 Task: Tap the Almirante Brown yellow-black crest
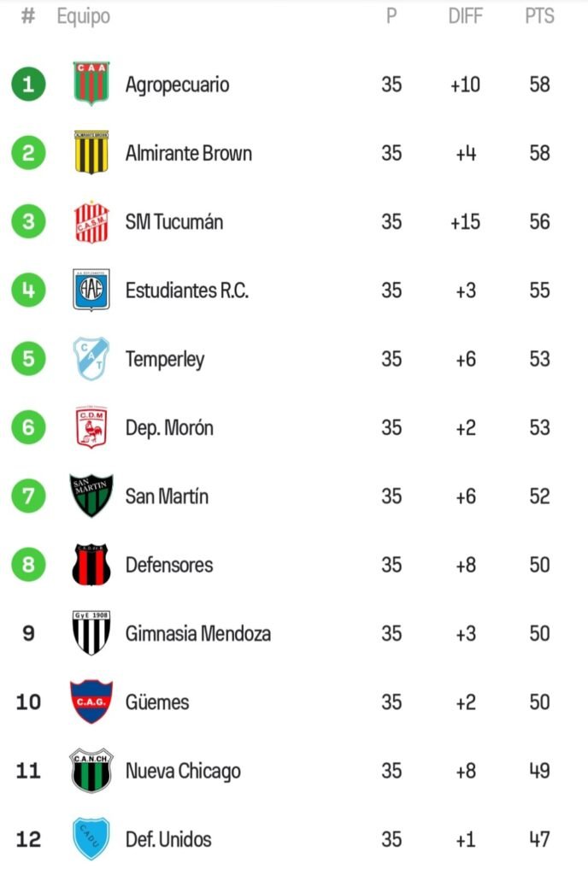[x=91, y=153]
